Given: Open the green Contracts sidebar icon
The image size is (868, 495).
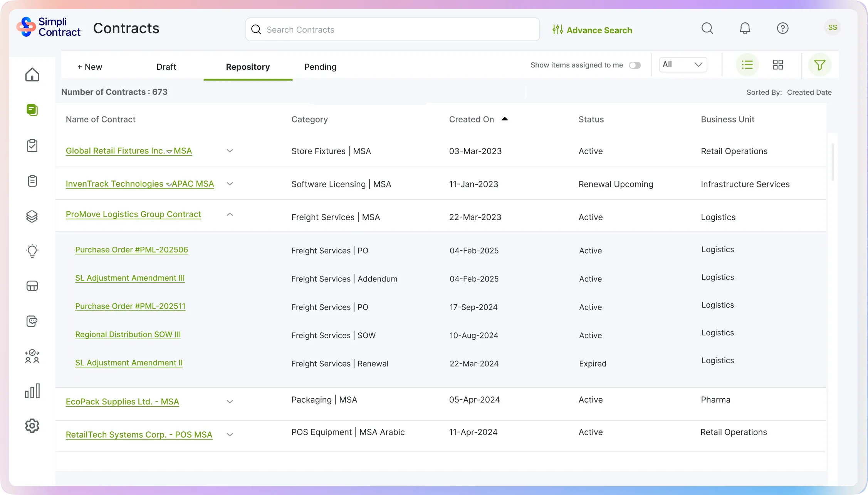Looking at the screenshot, I should pyautogui.click(x=32, y=110).
